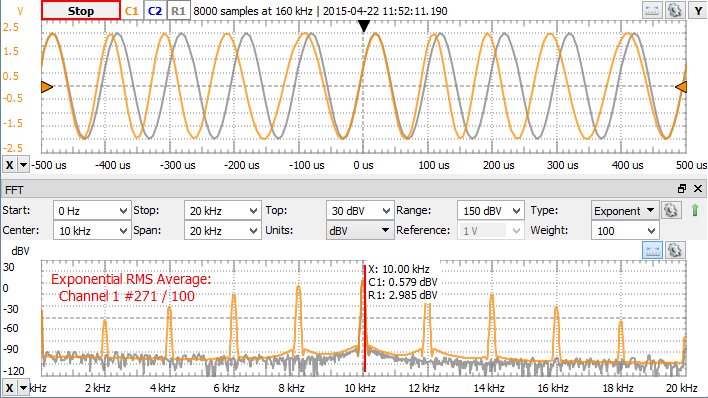Select the trigger position marker at top
Viewport: 708px width, 398px height.
click(x=364, y=26)
